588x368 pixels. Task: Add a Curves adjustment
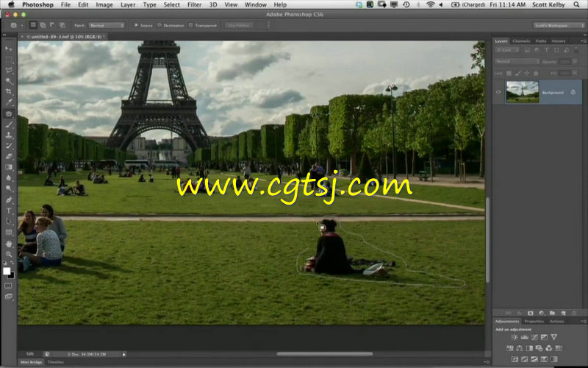(x=534, y=337)
